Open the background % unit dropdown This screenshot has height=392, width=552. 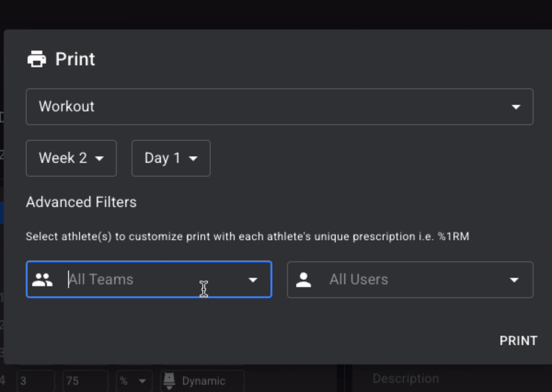tap(134, 381)
